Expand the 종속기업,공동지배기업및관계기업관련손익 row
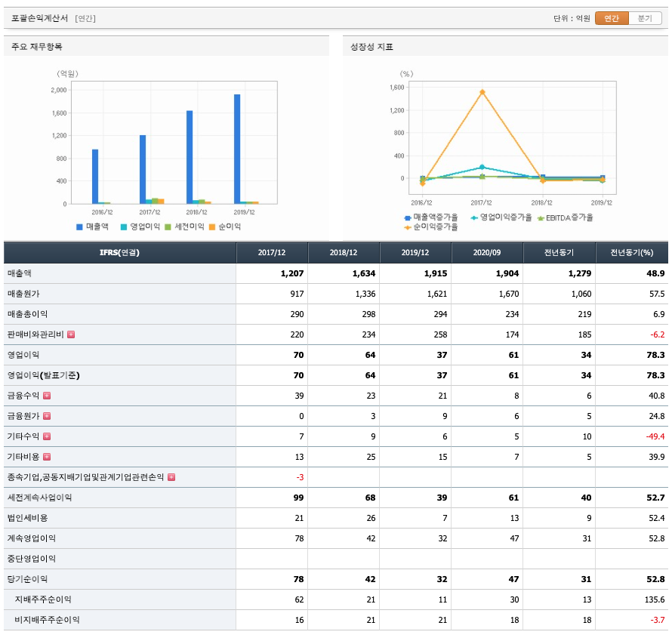The image size is (672, 638). 171,477
